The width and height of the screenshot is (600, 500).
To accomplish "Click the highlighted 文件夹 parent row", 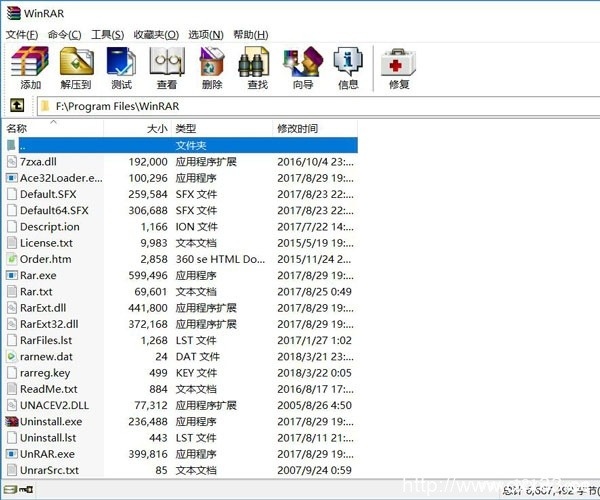I will (x=188, y=145).
